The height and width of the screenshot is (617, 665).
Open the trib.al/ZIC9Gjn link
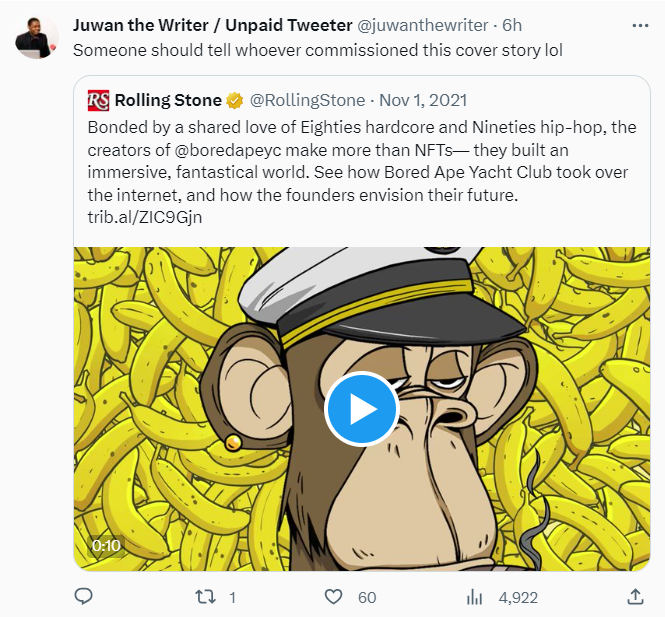coord(146,217)
